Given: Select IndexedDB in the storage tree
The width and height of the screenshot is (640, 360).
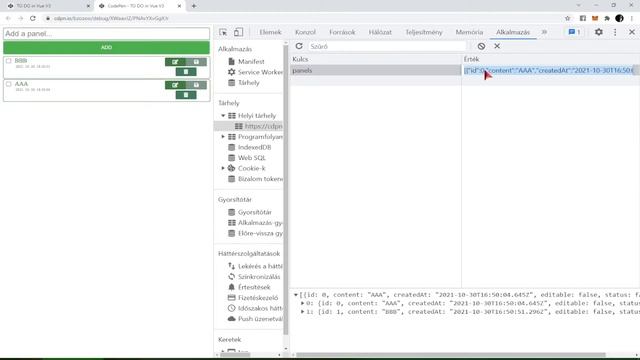Looking at the screenshot, I should (250, 147).
